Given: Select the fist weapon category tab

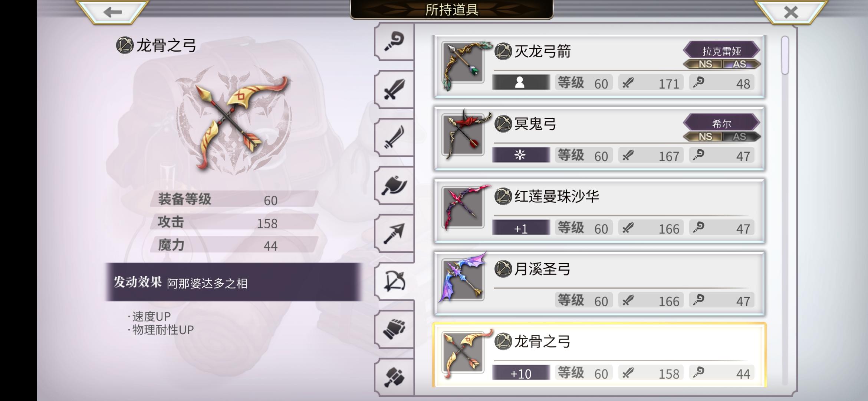Looking at the screenshot, I should click(394, 329).
